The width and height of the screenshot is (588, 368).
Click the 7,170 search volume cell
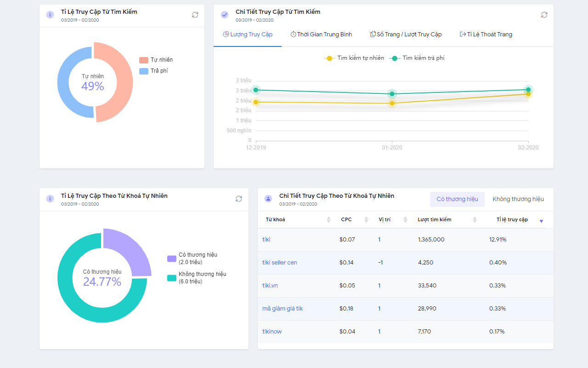click(424, 332)
